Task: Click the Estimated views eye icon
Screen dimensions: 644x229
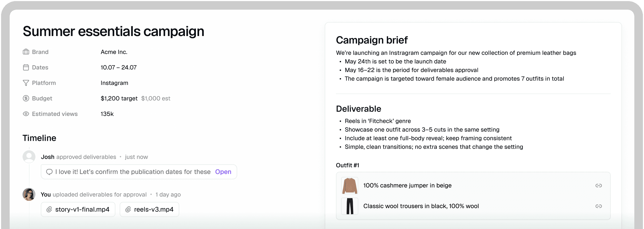Action: coord(26,114)
